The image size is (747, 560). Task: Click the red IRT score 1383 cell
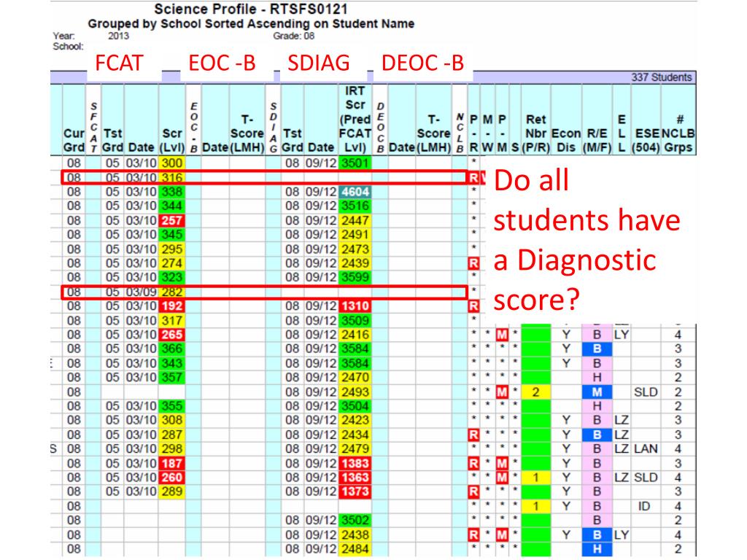pos(355,463)
